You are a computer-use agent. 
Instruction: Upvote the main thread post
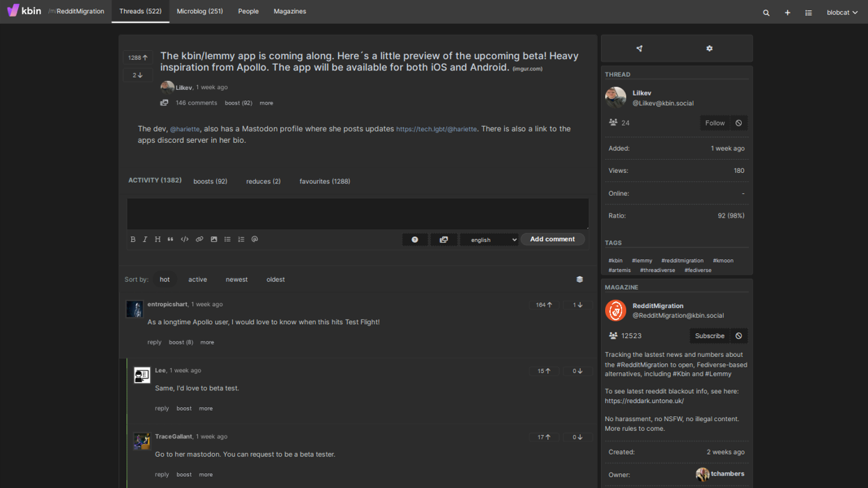[x=138, y=58]
